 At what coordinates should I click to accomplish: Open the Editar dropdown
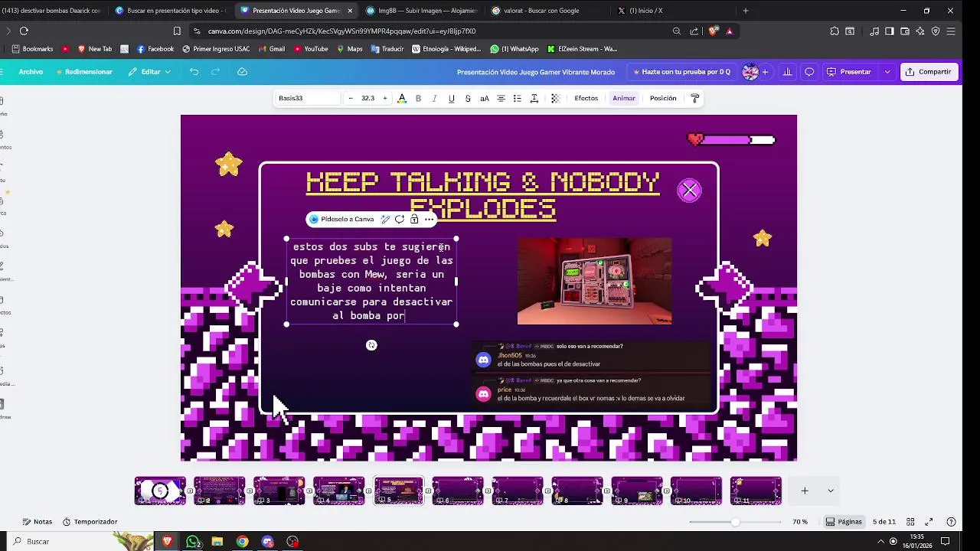click(x=150, y=72)
